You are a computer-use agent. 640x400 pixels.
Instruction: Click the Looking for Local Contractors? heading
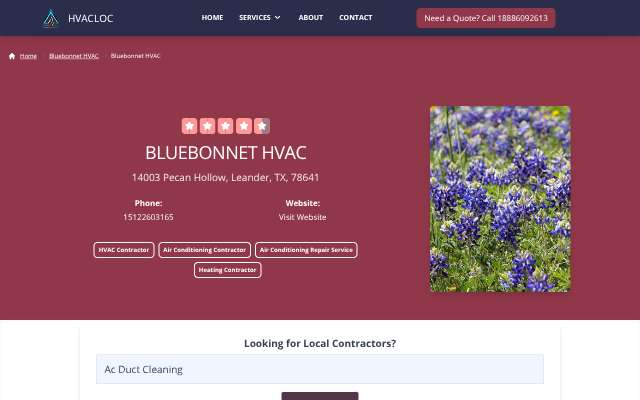pos(320,343)
